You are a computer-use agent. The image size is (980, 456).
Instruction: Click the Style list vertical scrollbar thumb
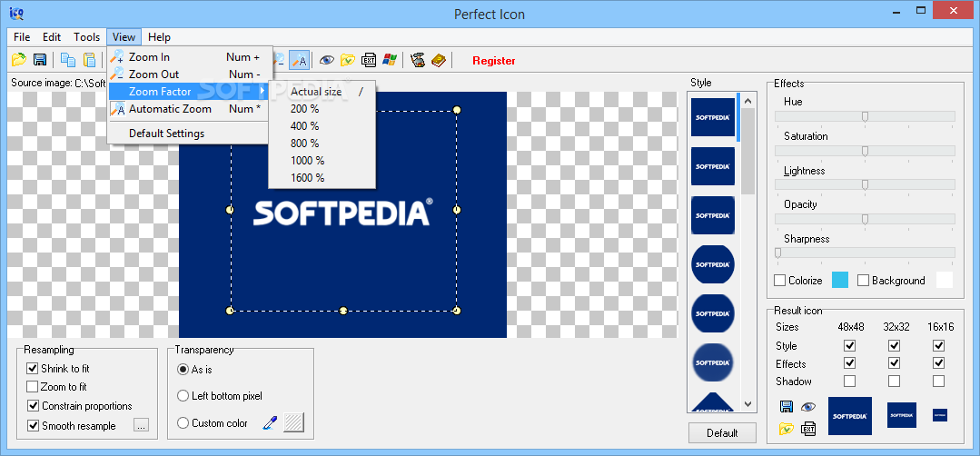[x=748, y=152]
